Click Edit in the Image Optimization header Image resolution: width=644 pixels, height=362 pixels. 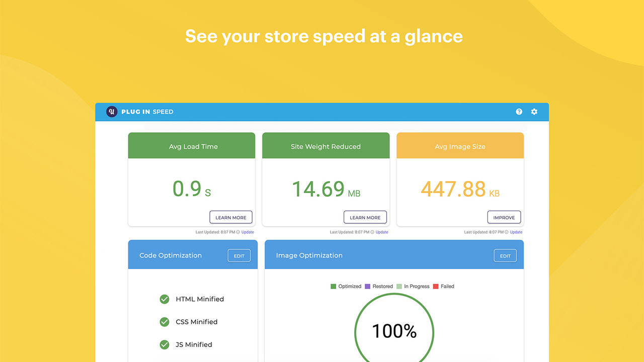[505, 255]
